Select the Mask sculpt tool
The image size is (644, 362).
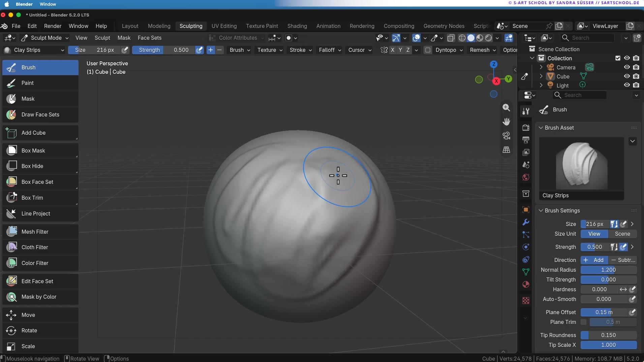40,99
